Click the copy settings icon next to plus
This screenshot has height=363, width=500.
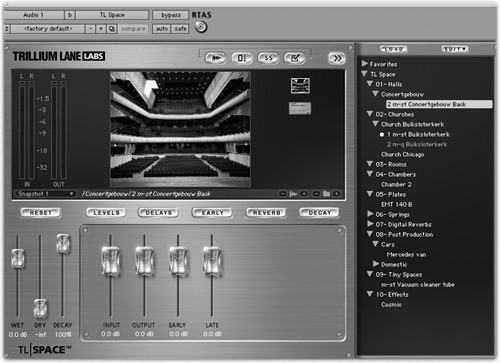click(111, 29)
